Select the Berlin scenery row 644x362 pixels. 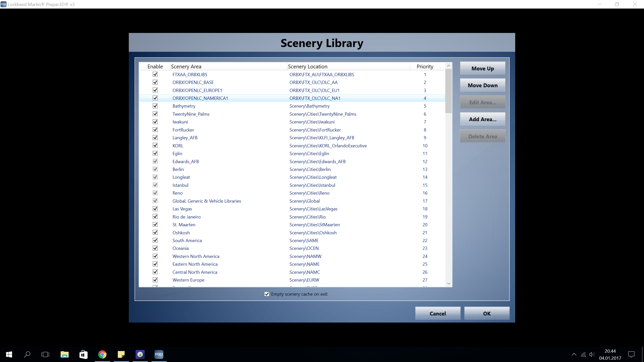[292, 169]
